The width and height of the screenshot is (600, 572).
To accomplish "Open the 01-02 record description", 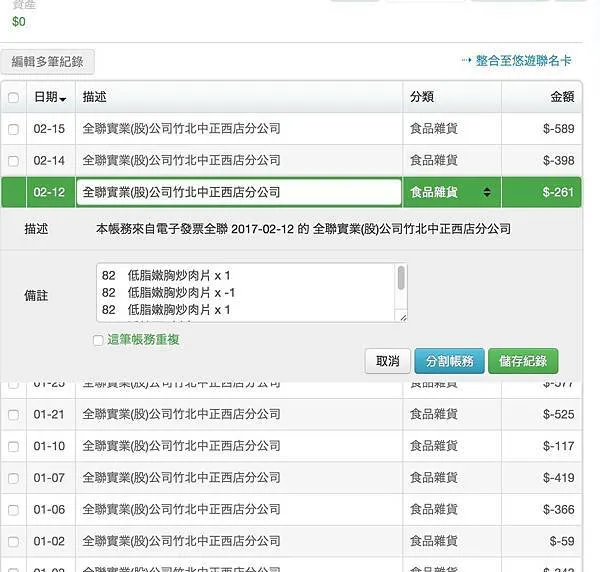I will click(x=181, y=541).
